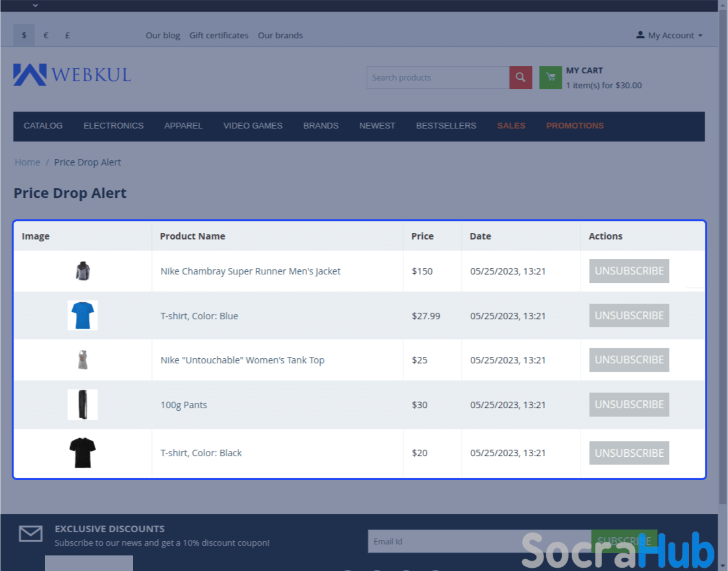728x571 pixels.
Task: Open the blue T-shirt product thumbnail
Action: pos(82,315)
